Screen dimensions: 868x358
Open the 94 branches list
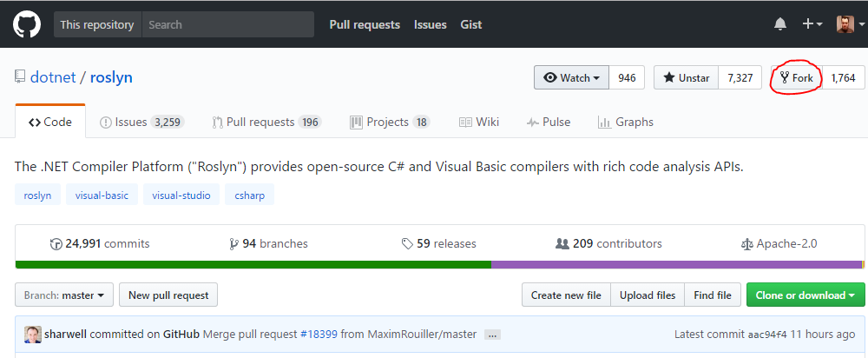point(268,244)
